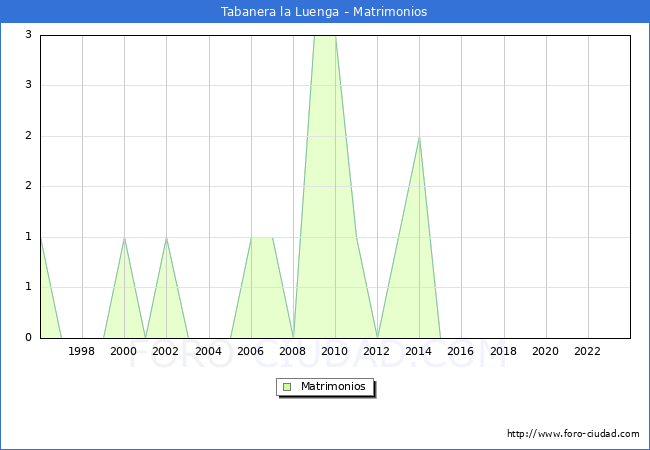Click the 'Matrimonios' legend label
Screen dimensions: 650x450
(x=333, y=386)
